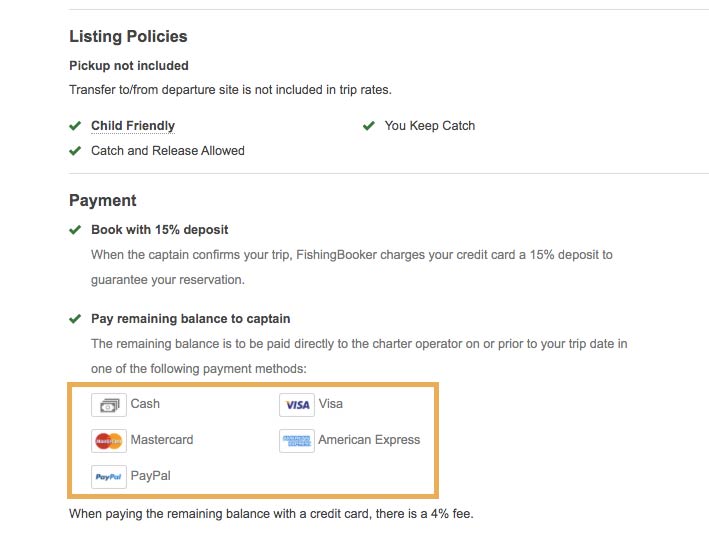This screenshot has height=549, width=709.
Task: Select the American Express label
Action: click(x=369, y=440)
